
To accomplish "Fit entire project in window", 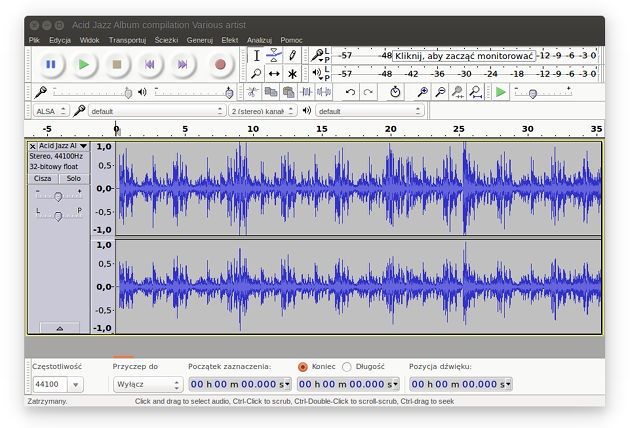I will (476, 92).
